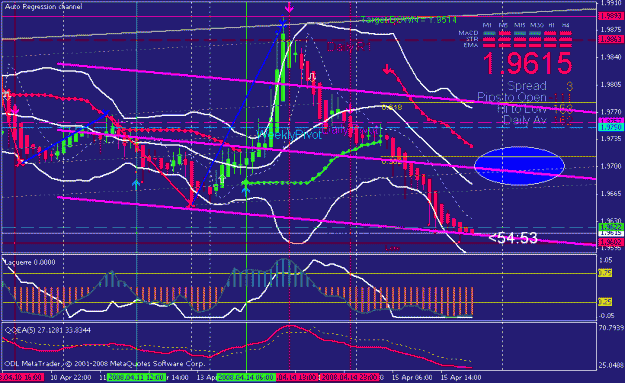The width and height of the screenshot is (625, 383).
Task: Click the 1.9700 price scale value
Action: click(611, 166)
